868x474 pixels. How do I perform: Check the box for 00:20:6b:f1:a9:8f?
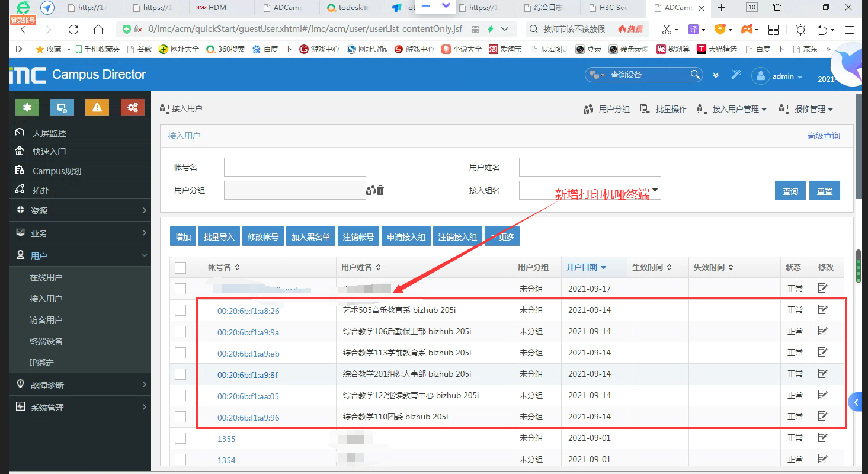(181, 374)
